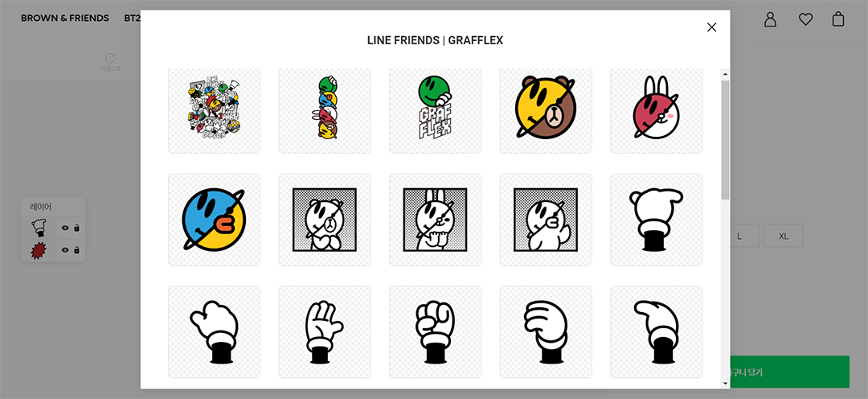Toggle visibility of the glove hand layer
This screenshot has width=868, height=399.
click(65, 228)
